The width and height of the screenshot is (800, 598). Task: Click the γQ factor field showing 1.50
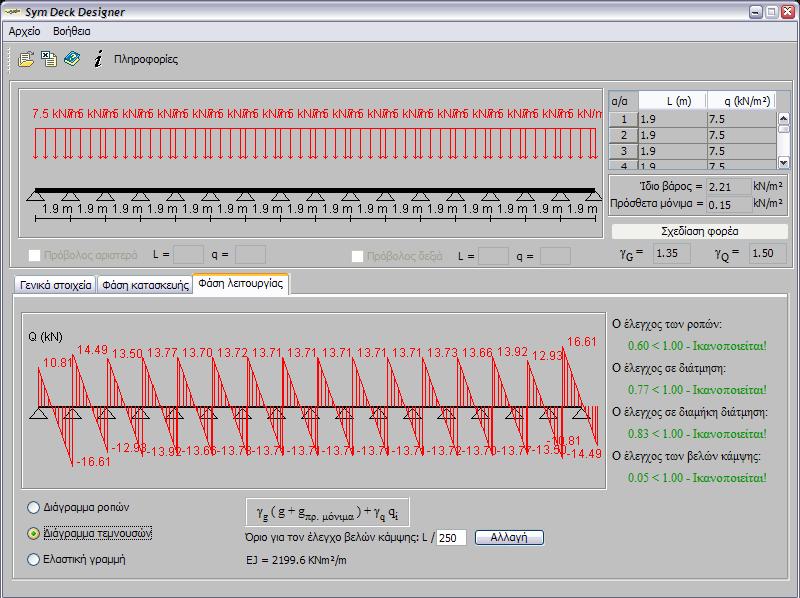pyautogui.click(x=767, y=254)
